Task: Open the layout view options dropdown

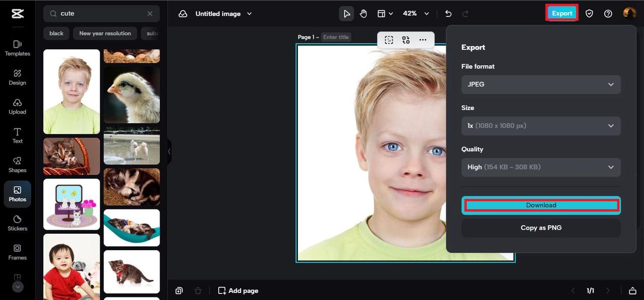Action: tap(385, 14)
